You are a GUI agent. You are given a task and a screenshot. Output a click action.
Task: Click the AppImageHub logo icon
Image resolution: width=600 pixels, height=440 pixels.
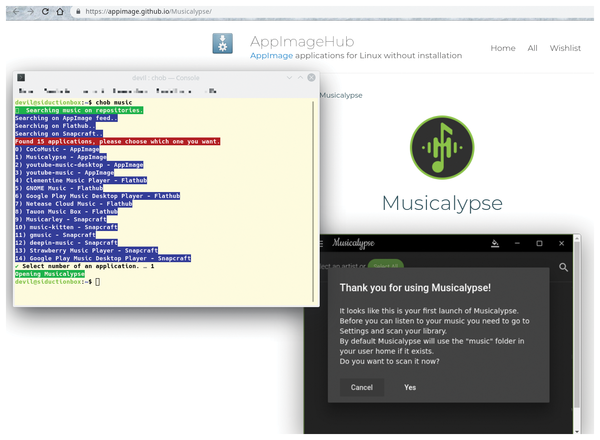pos(223,43)
